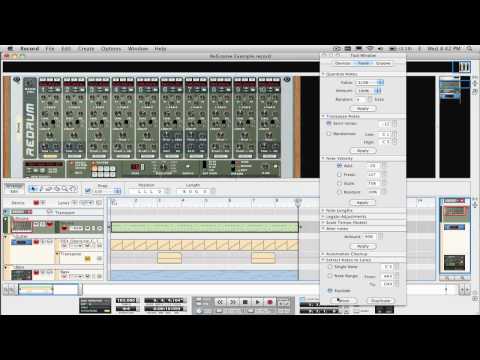Select the Random velocity radio button

(x=339, y=192)
